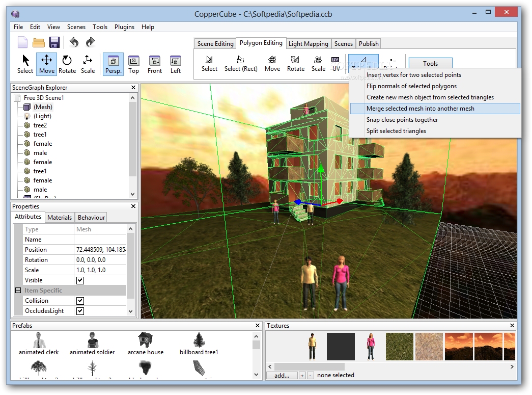Switch to Persp. camera view

pyautogui.click(x=114, y=64)
